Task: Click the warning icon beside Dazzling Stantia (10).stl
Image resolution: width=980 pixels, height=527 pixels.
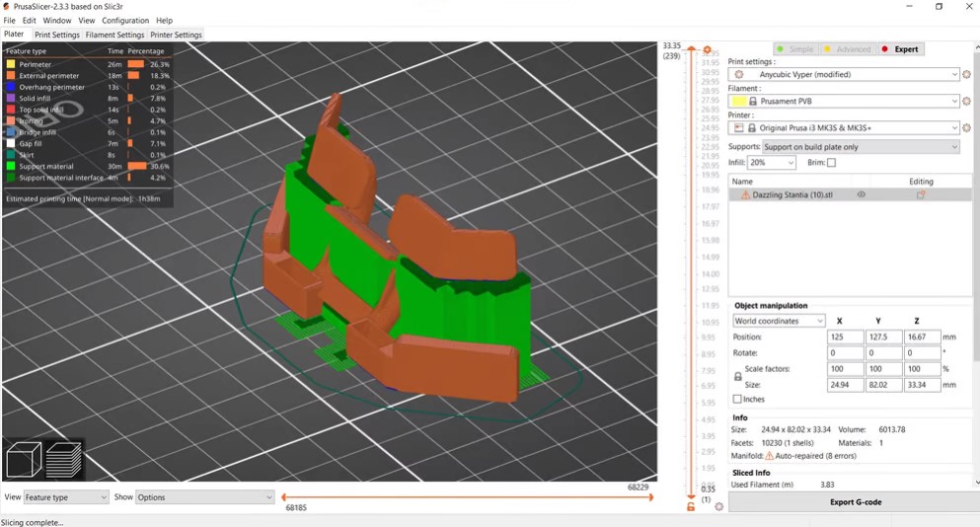Action: pos(745,195)
